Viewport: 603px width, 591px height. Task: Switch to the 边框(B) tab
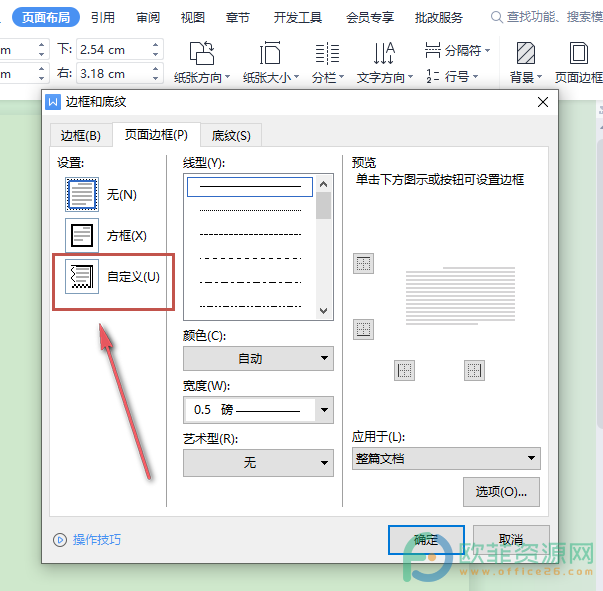click(x=81, y=135)
